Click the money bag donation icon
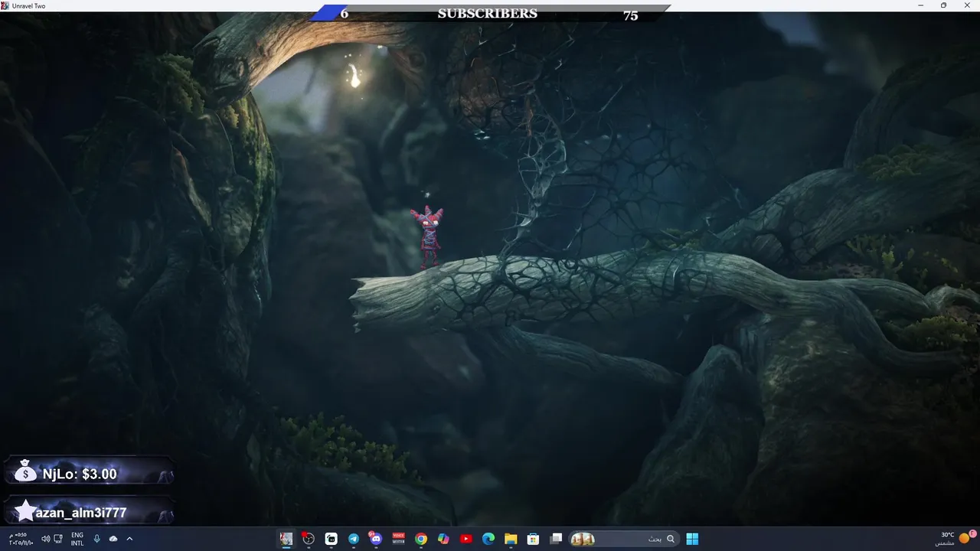 tap(25, 471)
